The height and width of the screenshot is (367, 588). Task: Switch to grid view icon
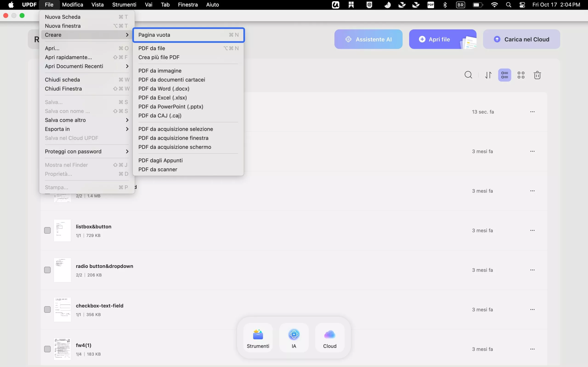(521, 75)
